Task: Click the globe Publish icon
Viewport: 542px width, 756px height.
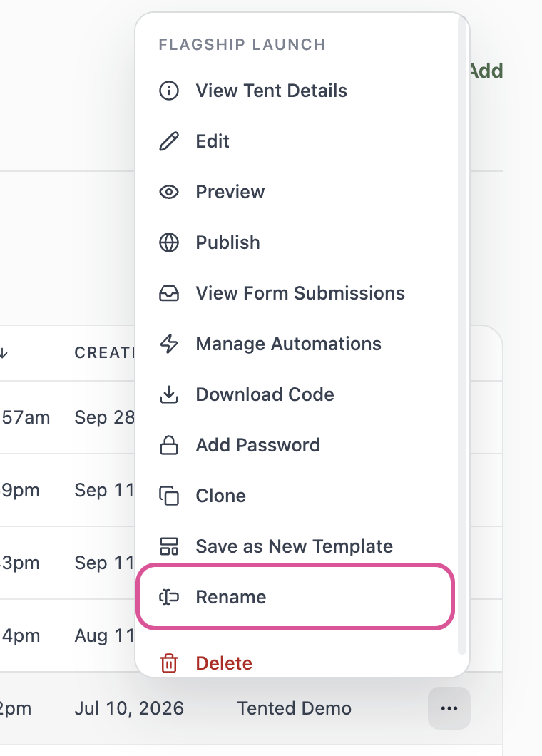Action: click(x=169, y=242)
